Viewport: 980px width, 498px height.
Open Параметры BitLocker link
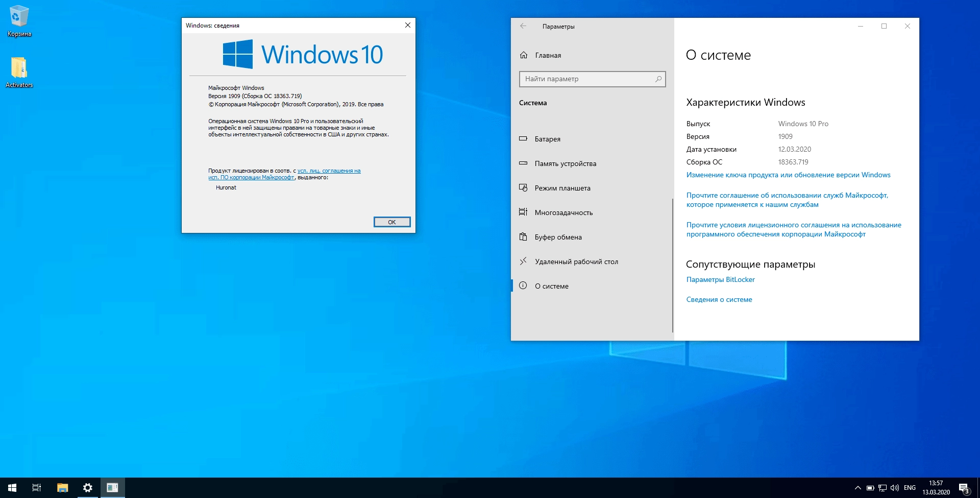(x=720, y=279)
